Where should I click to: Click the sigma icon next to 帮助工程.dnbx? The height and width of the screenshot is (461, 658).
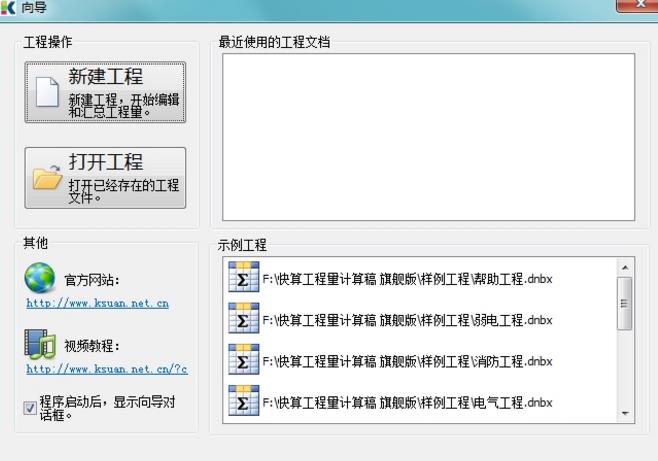point(243,278)
